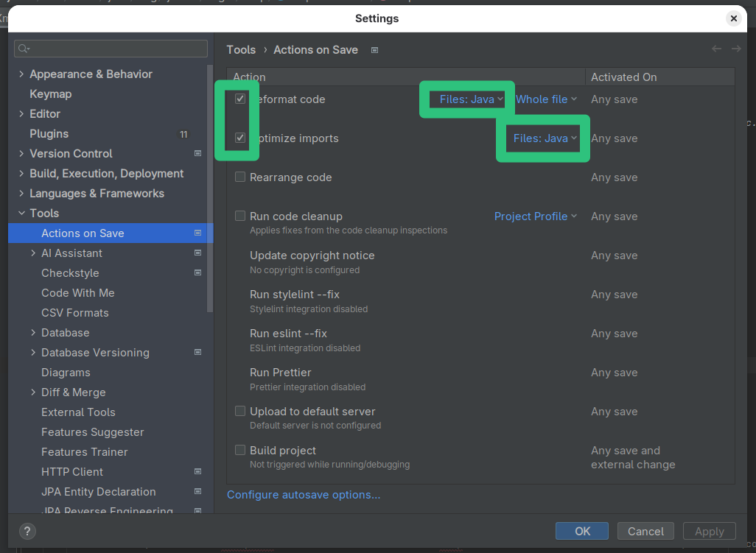This screenshot has width=756, height=553.
Task: Open Features Suggester settings
Action: 93,432
